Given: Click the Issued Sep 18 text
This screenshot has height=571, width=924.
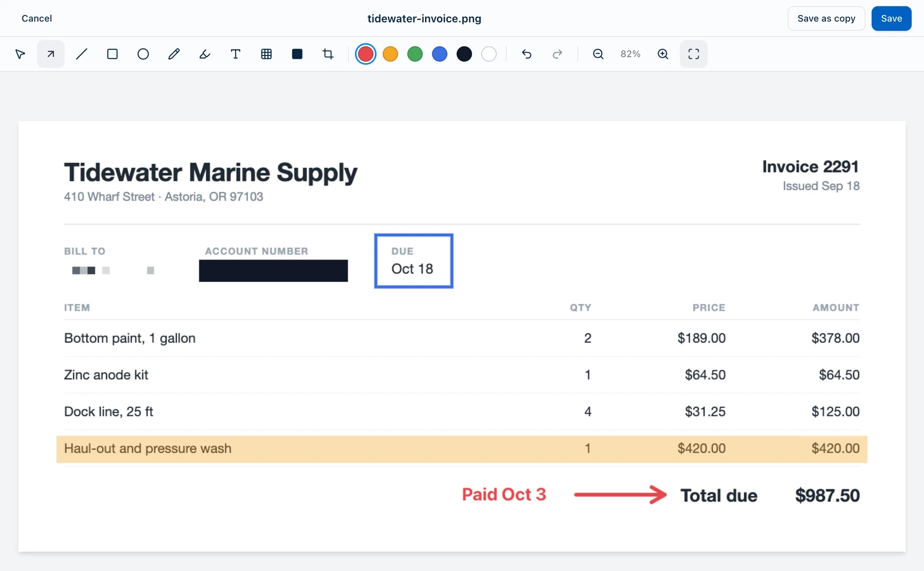Looking at the screenshot, I should point(821,186).
